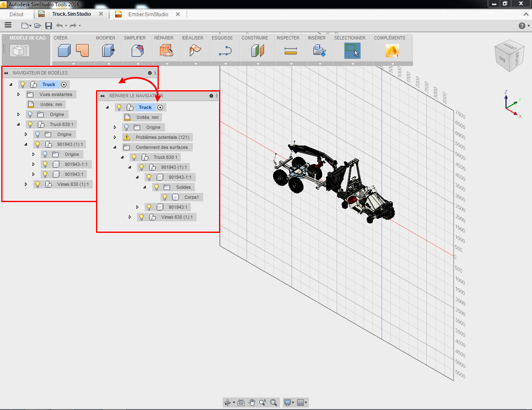The image size is (532, 410).
Task: Click the Modèle de CAO workspace icon
Action: click(x=20, y=51)
